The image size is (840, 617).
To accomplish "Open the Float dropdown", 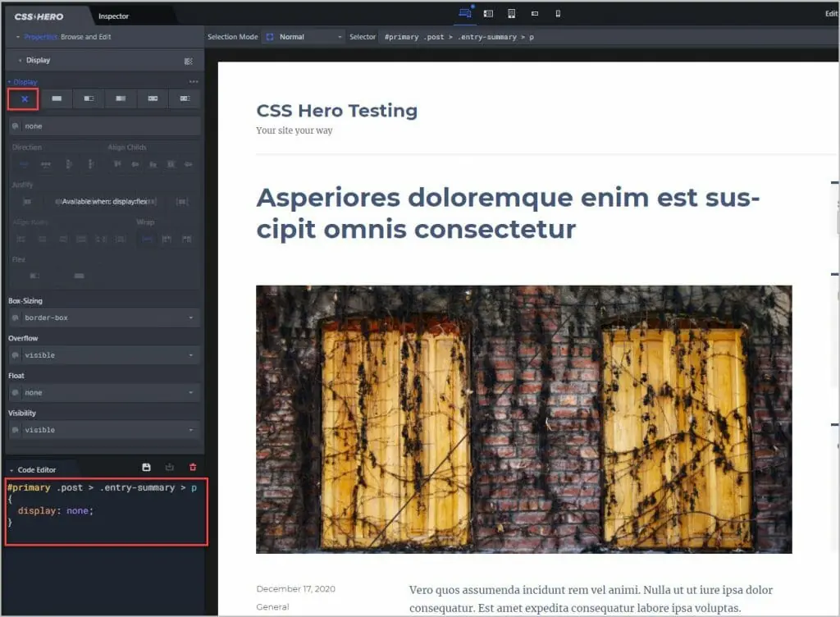I will 103,393.
